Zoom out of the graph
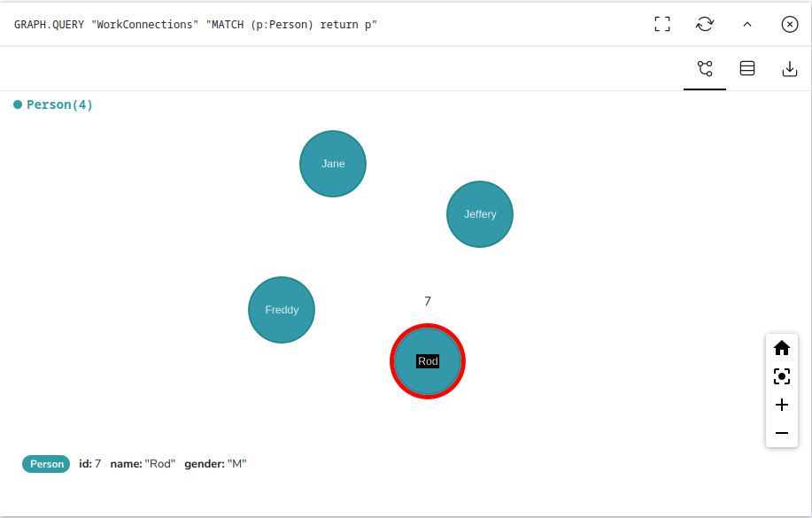The width and height of the screenshot is (812, 518). click(781, 433)
